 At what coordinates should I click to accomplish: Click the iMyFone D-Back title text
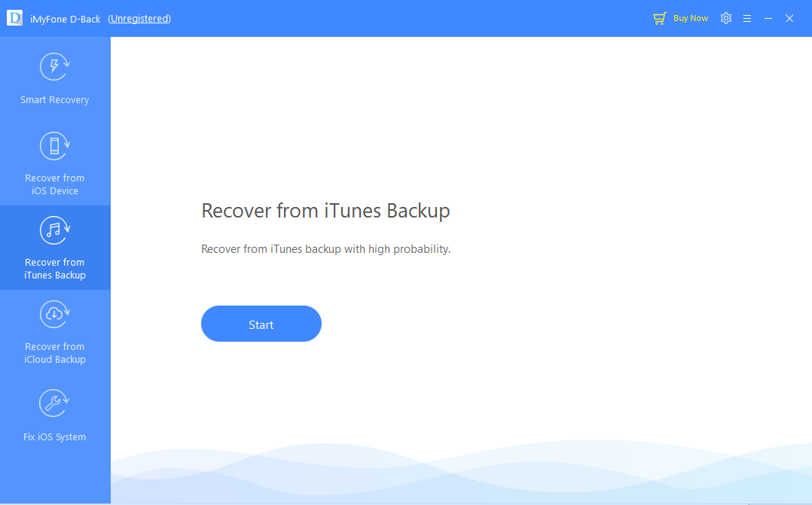[x=66, y=19]
